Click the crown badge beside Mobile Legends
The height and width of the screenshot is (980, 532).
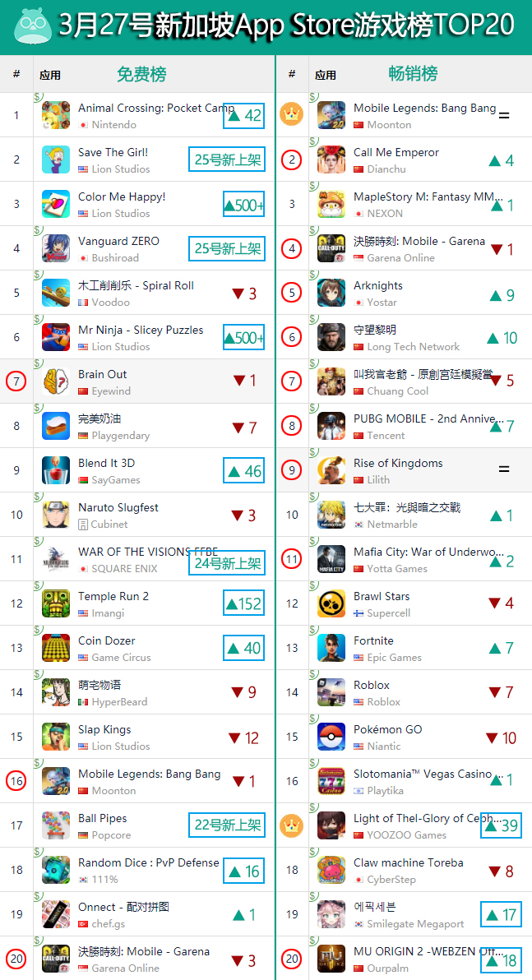coord(291,114)
